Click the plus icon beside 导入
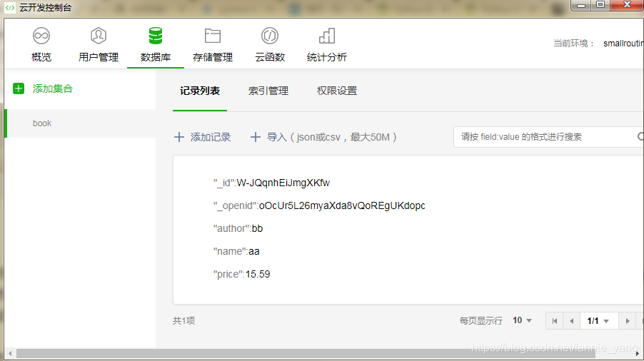The height and width of the screenshot is (361, 644). [256, 137]
